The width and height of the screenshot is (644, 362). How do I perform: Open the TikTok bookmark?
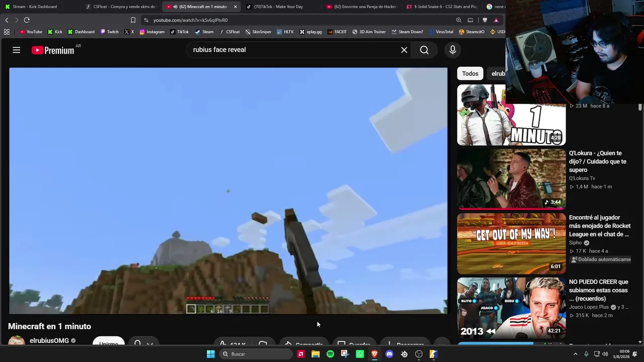(x=180, y=32)
